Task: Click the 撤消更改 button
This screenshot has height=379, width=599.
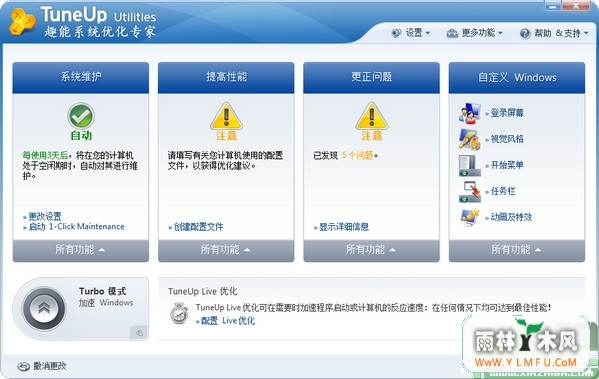Action: [x=42, y=366]
